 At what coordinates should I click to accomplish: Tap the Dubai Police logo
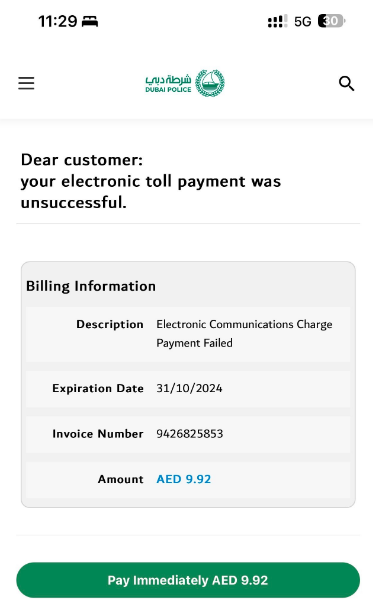(185, 83)
